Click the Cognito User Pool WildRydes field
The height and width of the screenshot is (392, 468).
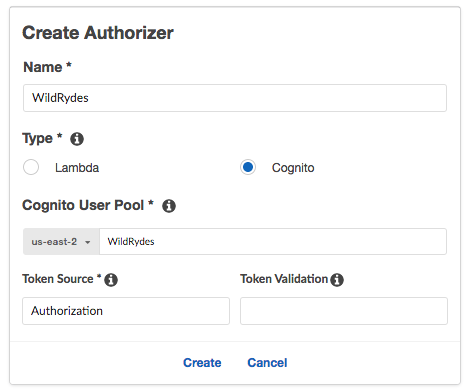(273, 242)
